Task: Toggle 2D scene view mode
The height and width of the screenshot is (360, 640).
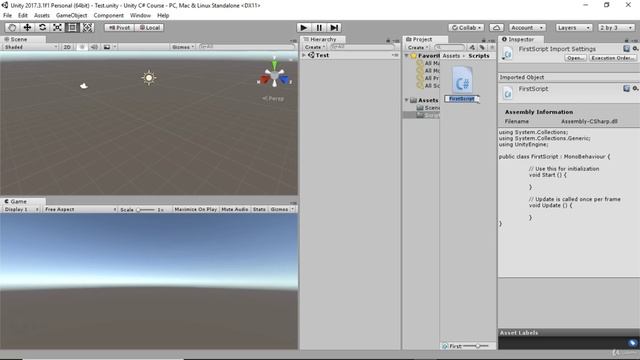Action: click(67, 47)
